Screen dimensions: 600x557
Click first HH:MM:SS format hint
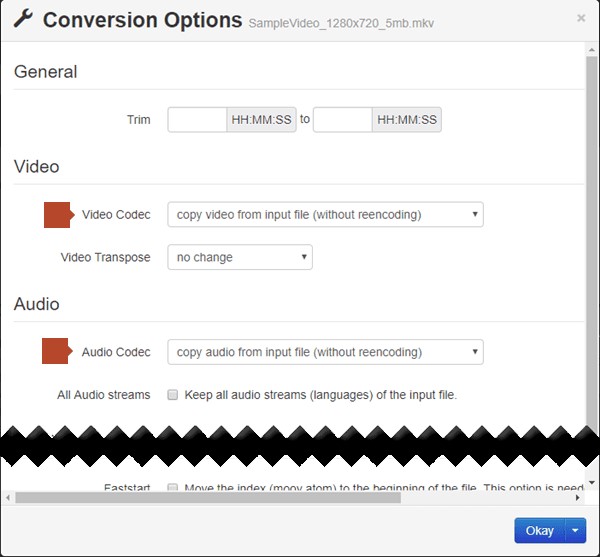coord(261,120)
